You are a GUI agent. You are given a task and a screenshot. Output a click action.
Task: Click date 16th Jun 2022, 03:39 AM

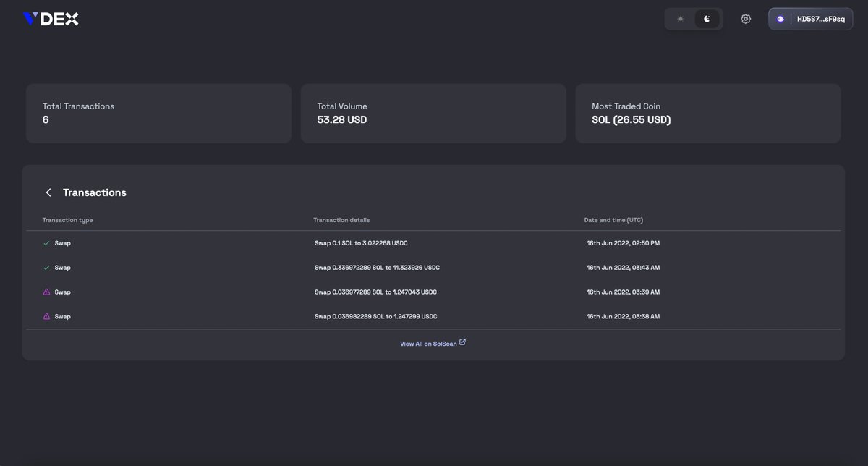(x=623, y=292)
